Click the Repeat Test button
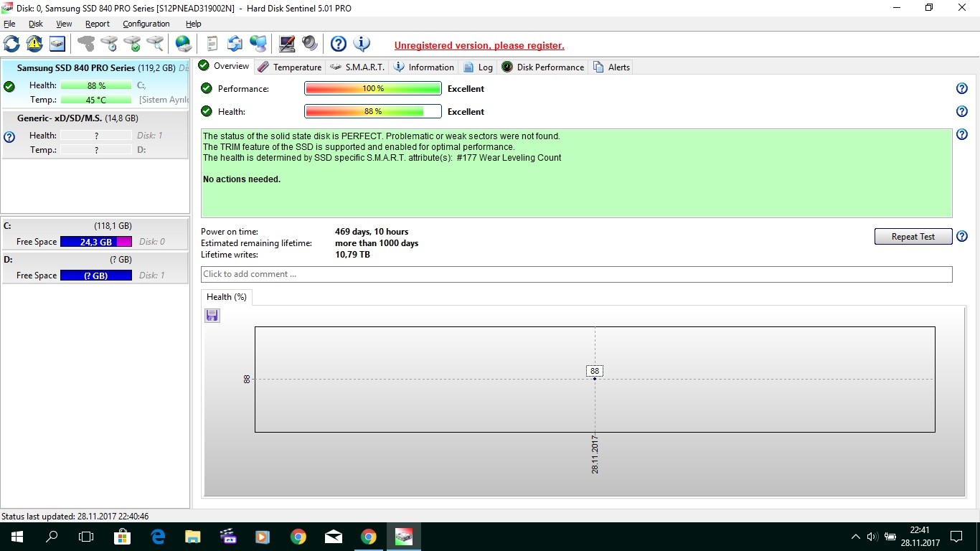The width and height of the screenshot is (980, 551). [x=913, y=237]
